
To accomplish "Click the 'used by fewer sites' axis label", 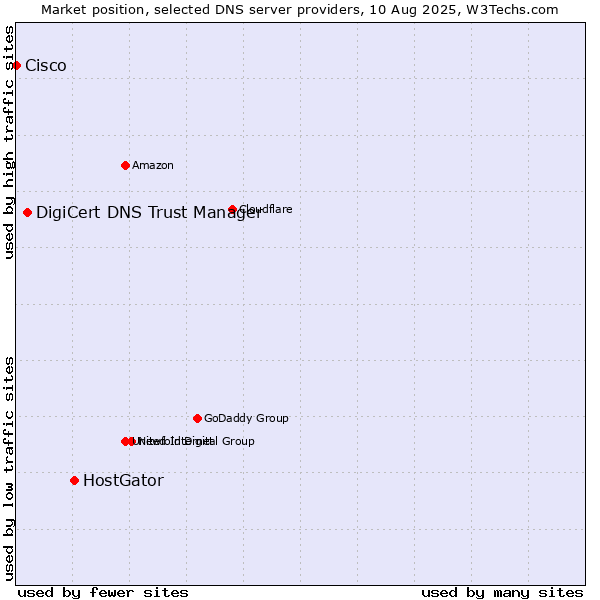I will [x=103, y=593].
